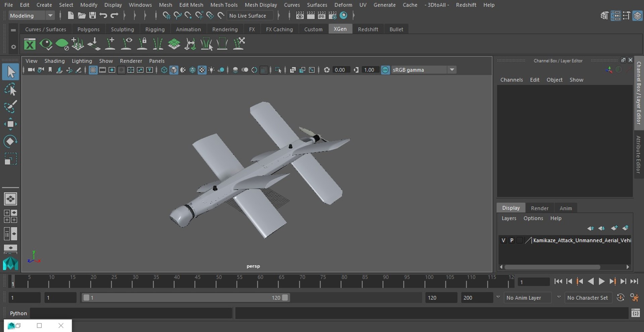Open a scene file icon
This screenshot has height=332, width=644.
click(82, 15)
